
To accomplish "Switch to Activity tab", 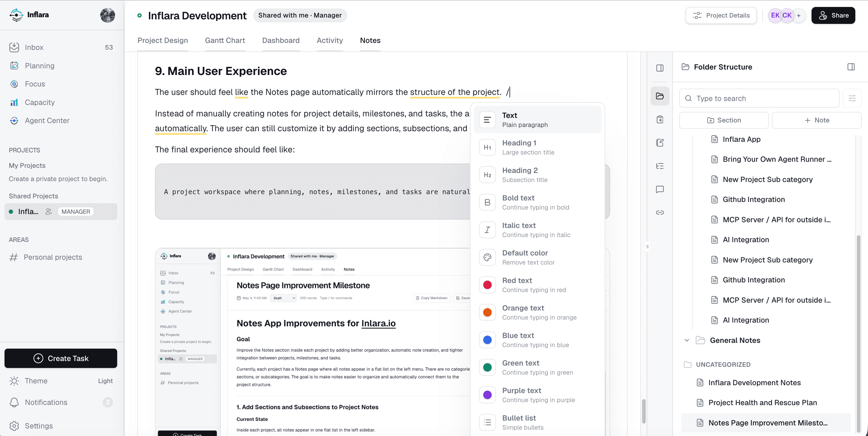I will (x=330, y=41).
